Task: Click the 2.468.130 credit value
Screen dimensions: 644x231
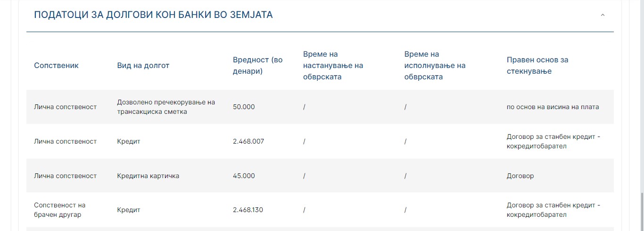Action: 248,210
